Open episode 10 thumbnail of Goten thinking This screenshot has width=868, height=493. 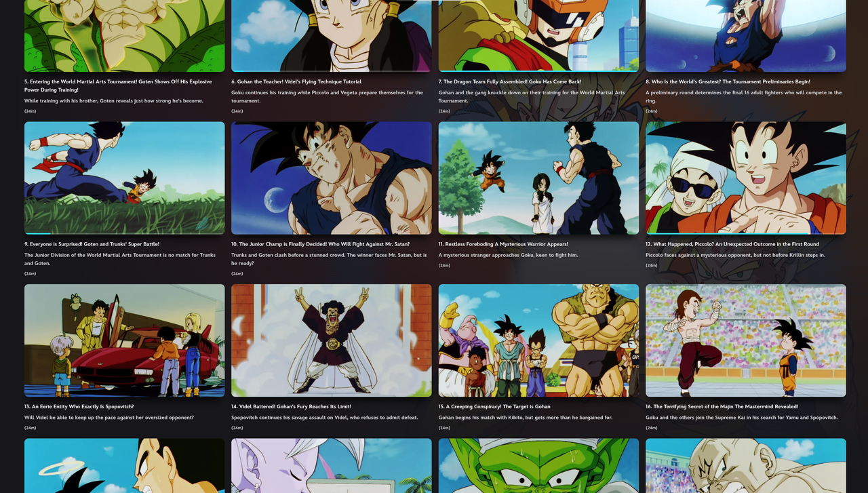[331, 178]
